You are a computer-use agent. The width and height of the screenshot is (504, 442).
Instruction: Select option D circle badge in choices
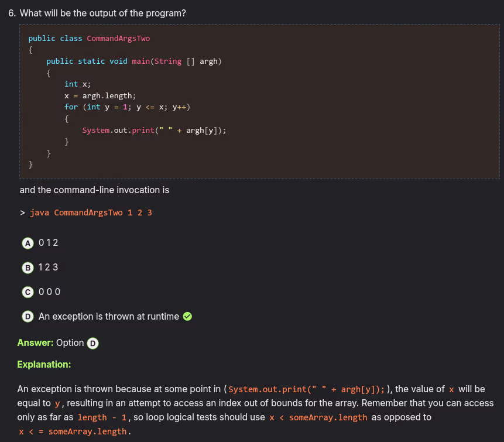click(27, 317)
